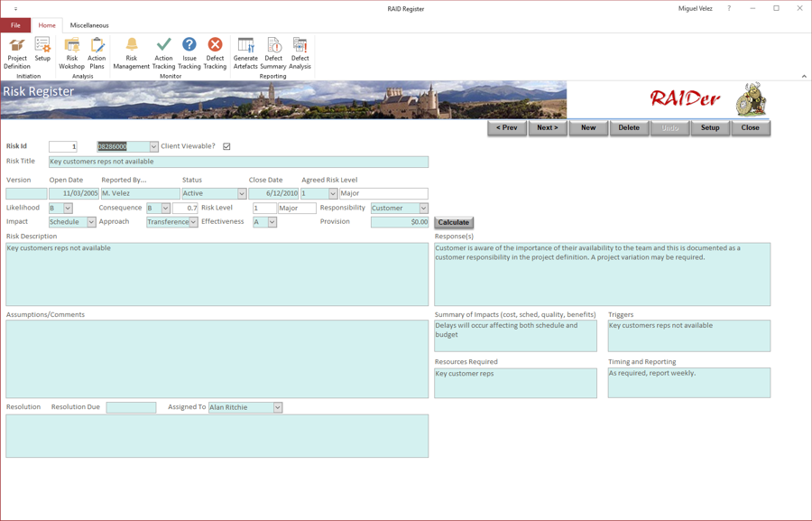This screenshot has width=812, height=521.
Task: Click into the Risk Description text box
Action: [x=217, y=274]
